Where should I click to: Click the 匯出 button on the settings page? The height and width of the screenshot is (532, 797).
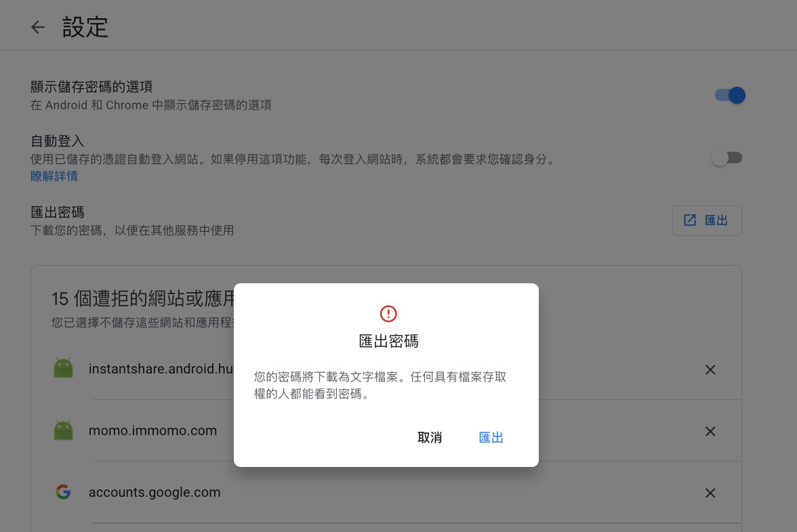tap(707, 220)
